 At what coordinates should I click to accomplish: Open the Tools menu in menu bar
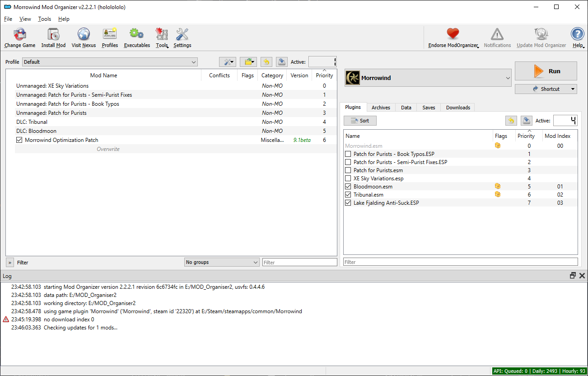click(45, 19)
